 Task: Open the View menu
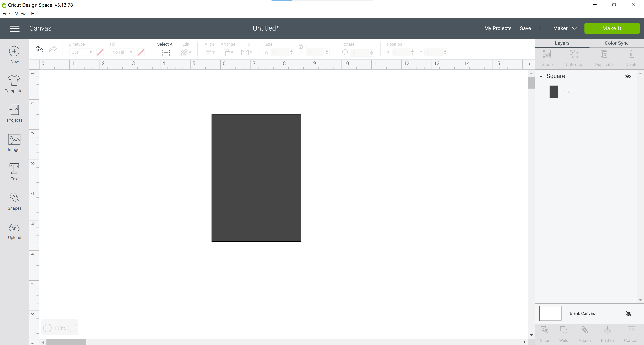tap(20, 13)
